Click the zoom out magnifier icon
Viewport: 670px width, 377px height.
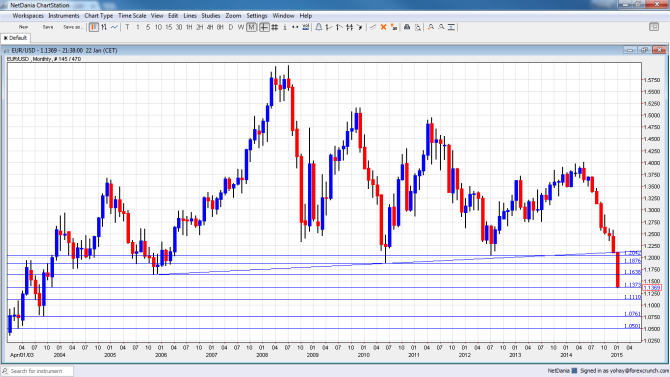click(x=441, y=27)
